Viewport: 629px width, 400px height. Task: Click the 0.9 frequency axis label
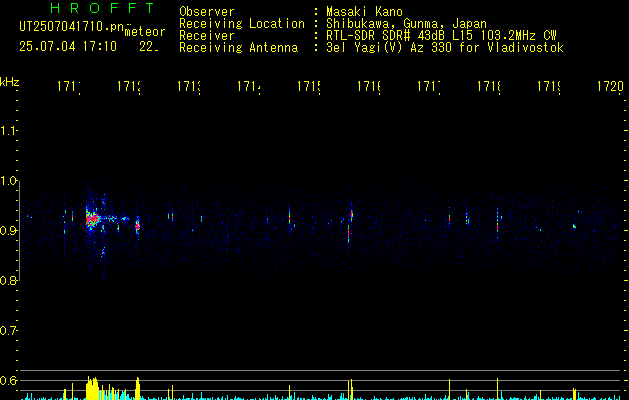pos(8,230)
